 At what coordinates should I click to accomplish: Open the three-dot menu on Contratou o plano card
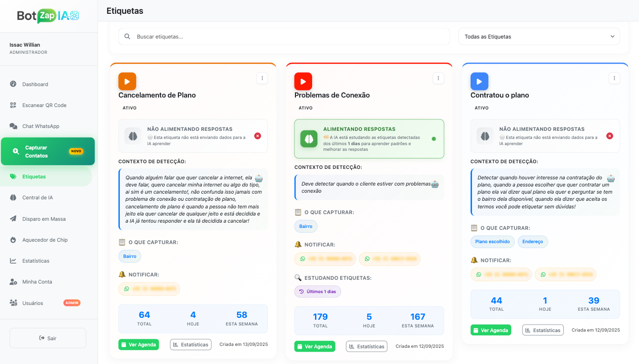click(614, 78)
